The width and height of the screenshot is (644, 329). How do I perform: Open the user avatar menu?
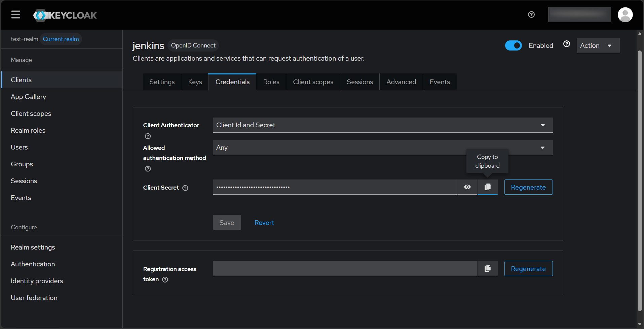coord(625,15)
